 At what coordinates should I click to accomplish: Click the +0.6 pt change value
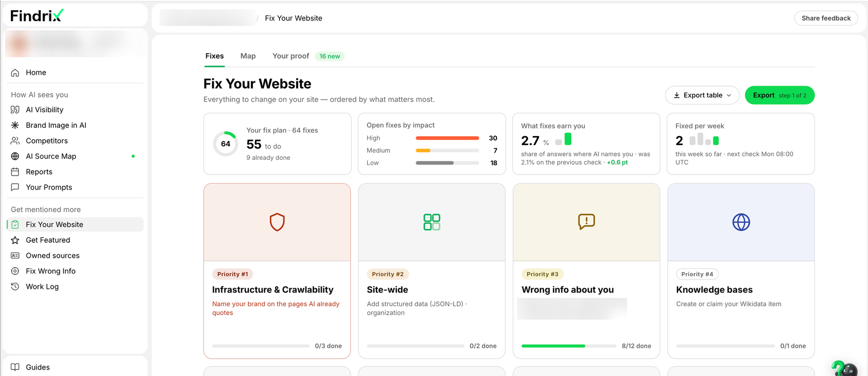[x=617, y=163]
